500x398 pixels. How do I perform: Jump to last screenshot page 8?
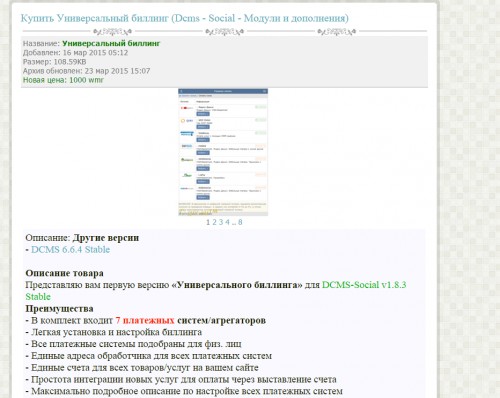coord(240,222)
